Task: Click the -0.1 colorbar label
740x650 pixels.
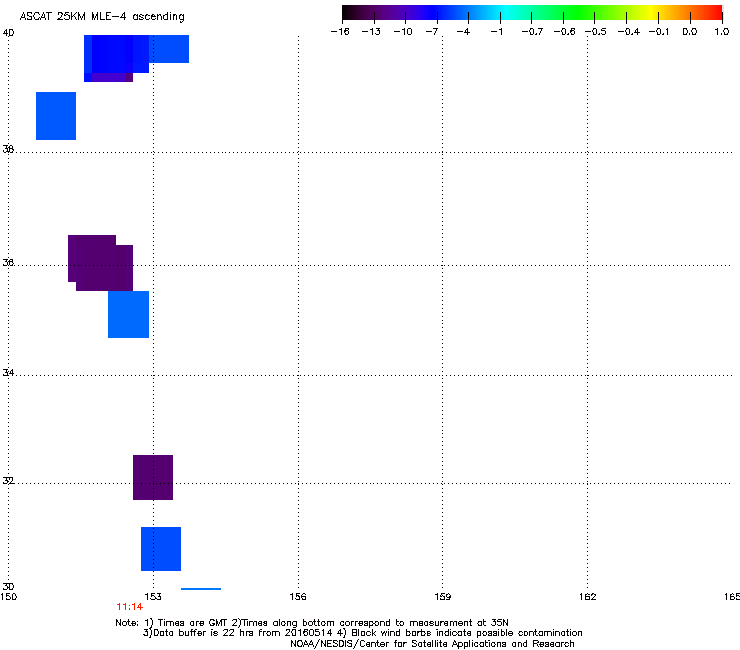Action: [x=659, y=32]
